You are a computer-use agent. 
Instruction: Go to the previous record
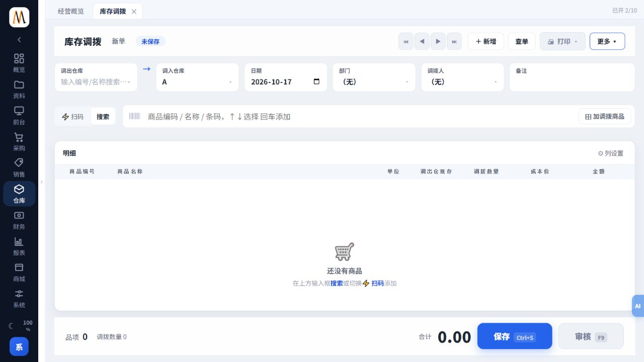click(422, 41)
